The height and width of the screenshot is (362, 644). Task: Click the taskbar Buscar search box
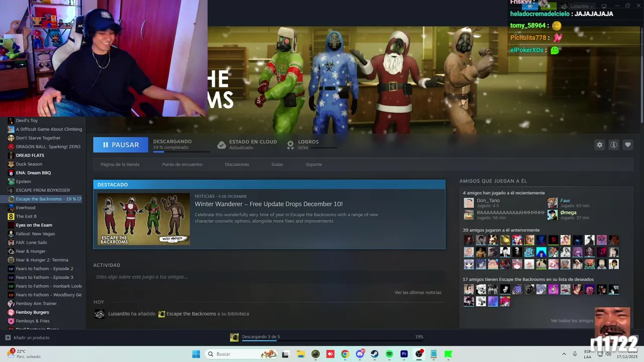tap(242, 354)
